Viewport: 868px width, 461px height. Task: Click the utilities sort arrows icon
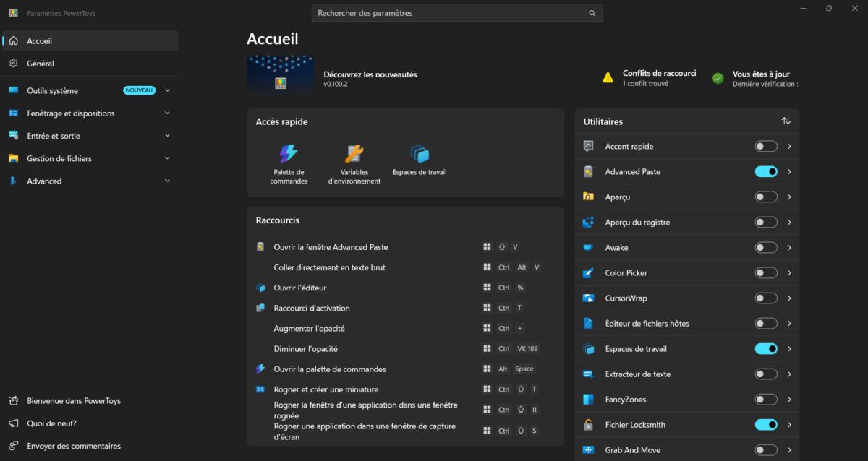[x=786, y=121]
